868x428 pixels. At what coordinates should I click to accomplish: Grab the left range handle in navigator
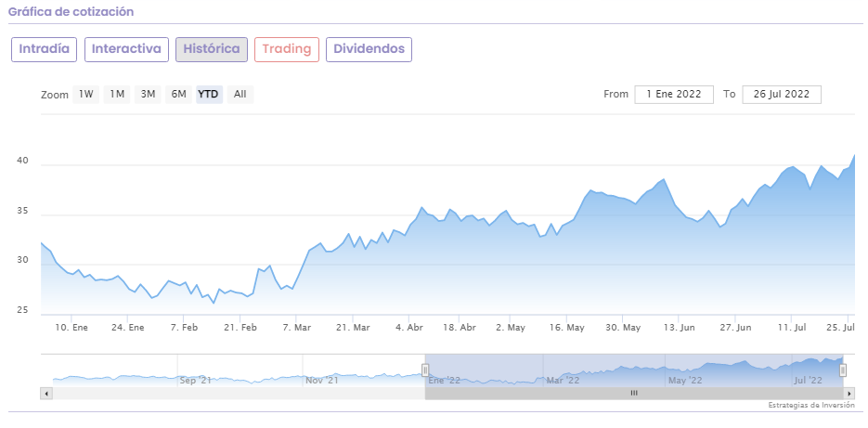(x=425, y=370)
